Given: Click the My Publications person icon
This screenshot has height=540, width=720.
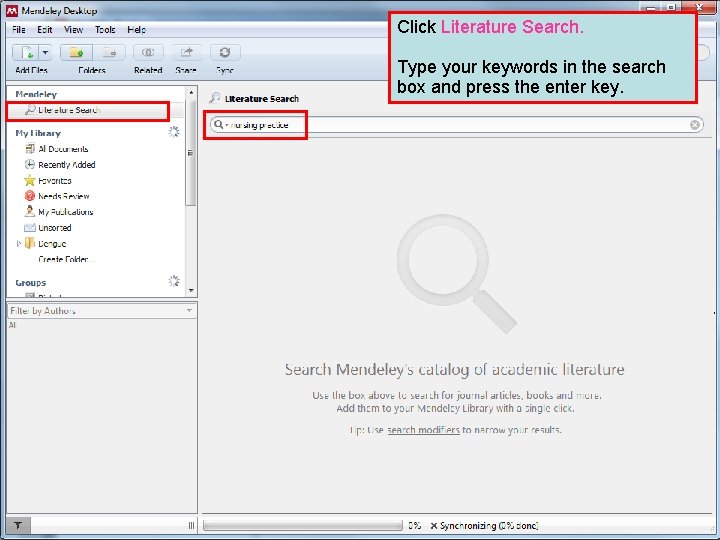Looking at the screenshot, I should pos(30,211).
